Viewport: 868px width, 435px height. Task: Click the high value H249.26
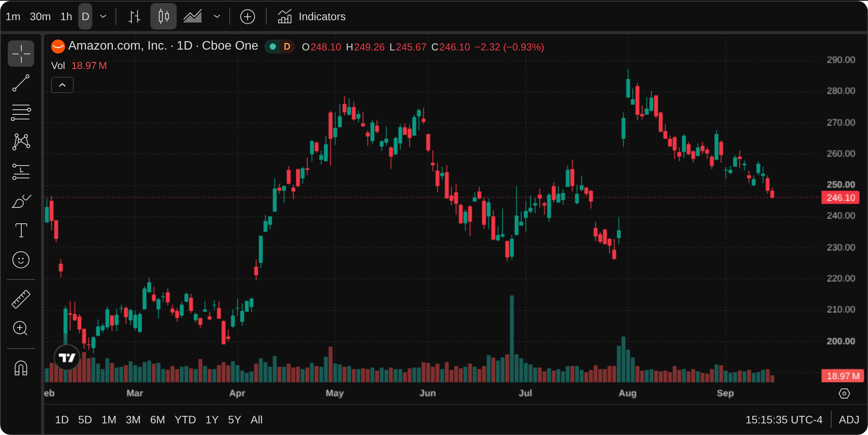[365, 47]
